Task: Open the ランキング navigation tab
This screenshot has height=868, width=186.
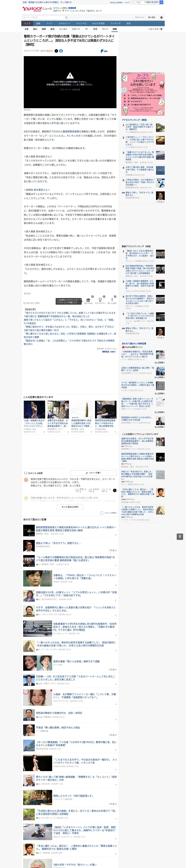Action: click(115, 24)
